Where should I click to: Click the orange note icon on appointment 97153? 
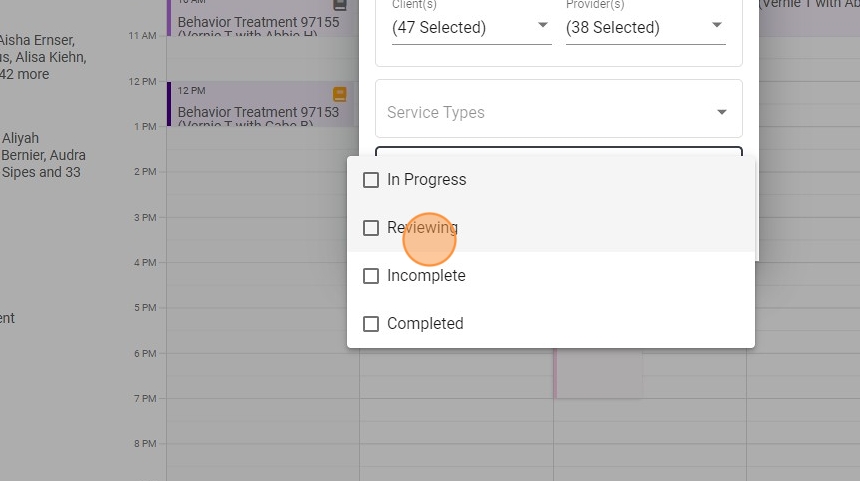tap(340, 94)
